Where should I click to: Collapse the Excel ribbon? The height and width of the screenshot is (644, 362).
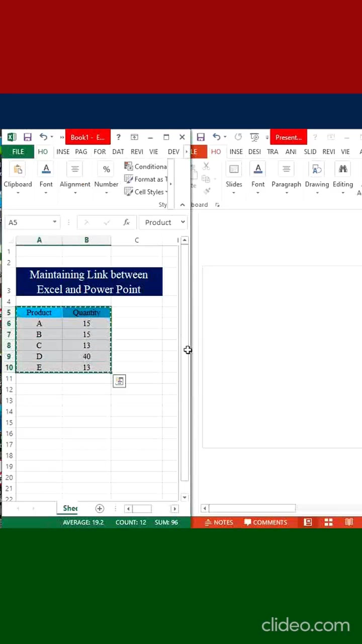(183, 205)
